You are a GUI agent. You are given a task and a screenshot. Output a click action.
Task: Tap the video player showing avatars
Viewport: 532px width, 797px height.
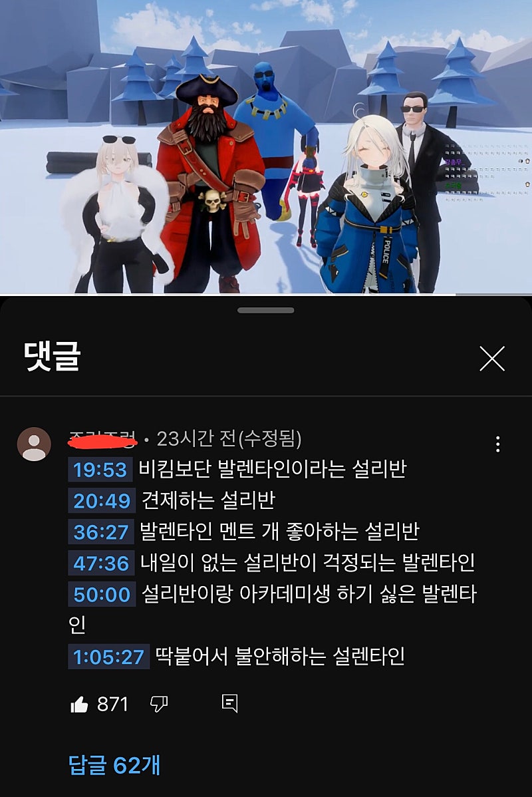point(266,147)
